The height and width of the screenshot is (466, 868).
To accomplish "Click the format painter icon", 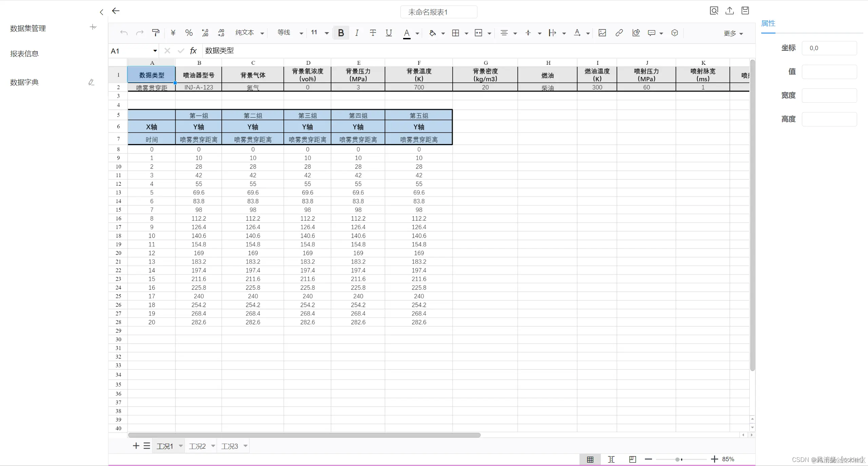I will click(x=156, y=33).
